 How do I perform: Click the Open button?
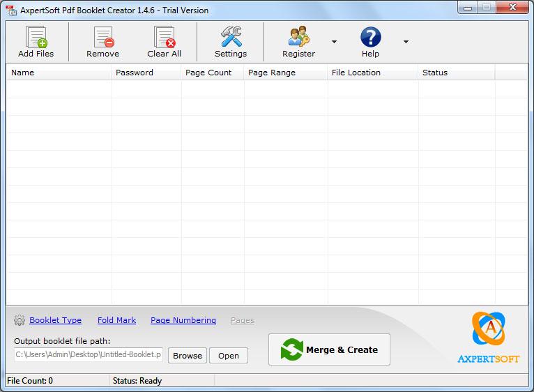coord(229,356)
